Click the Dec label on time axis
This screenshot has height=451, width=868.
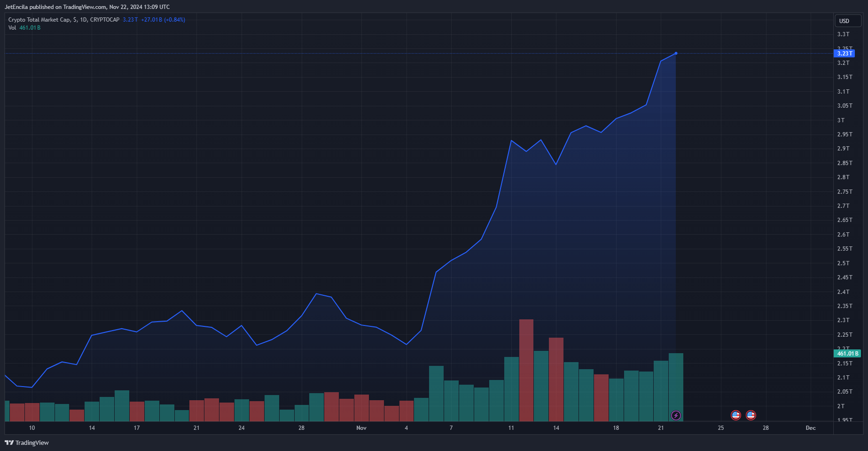pyautogui.click(x=810, y=428)
